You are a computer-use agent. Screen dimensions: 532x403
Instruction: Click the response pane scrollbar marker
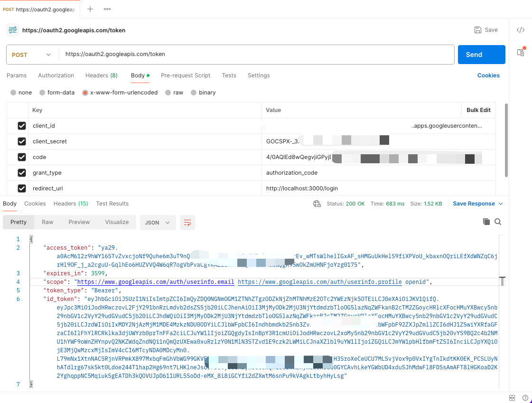point(502,281)
